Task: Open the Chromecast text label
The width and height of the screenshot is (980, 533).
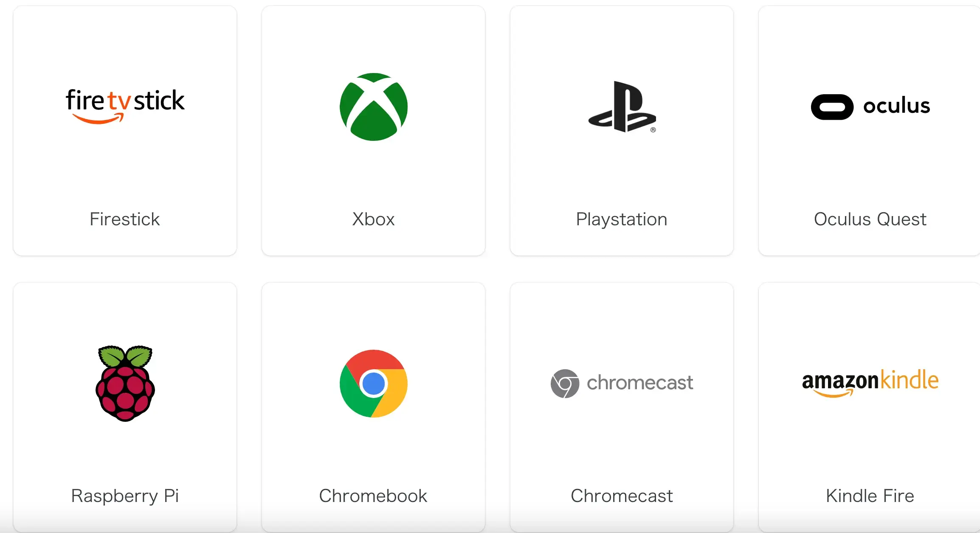Action: click(x=622, y=496)
